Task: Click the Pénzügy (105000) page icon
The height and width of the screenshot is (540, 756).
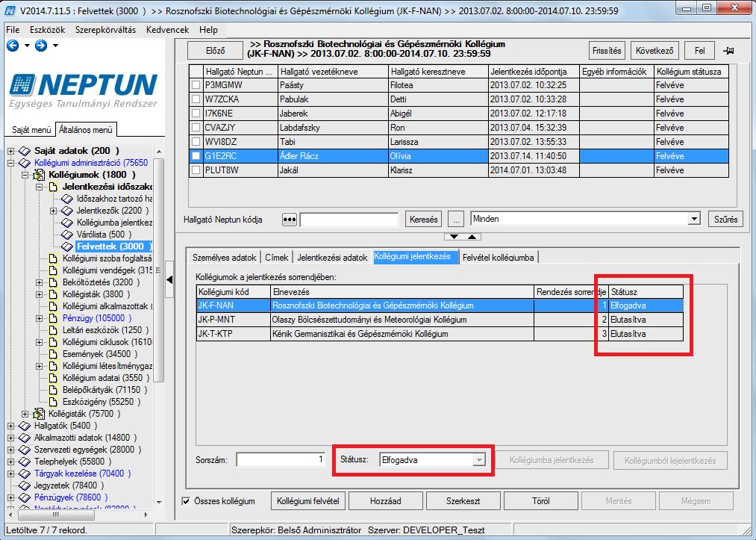Action: point(53,318)
